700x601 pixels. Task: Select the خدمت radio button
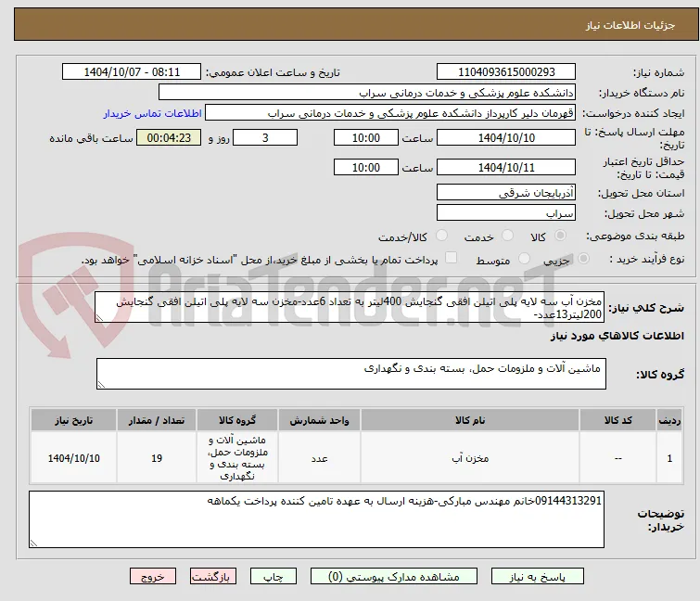click(507, 236)
